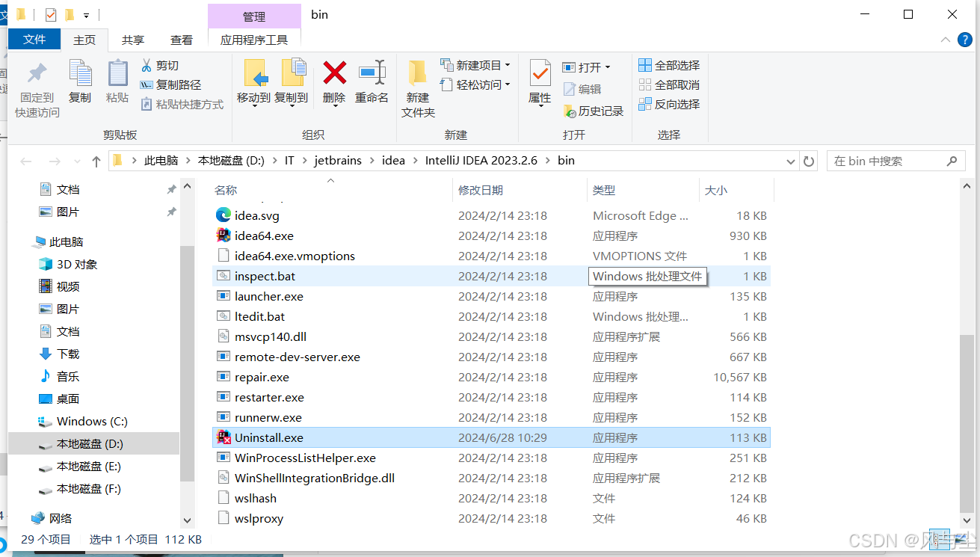Select the repair.exe file

coord(491,377)
